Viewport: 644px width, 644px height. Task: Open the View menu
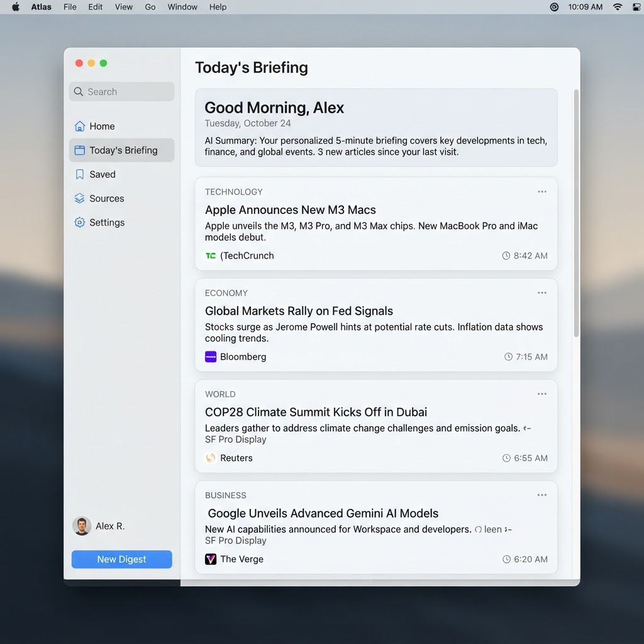point(124,6)
